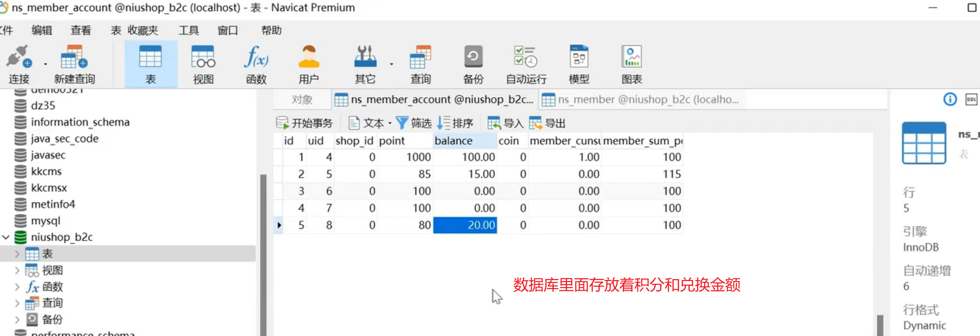The image size is (980, 336).
Task: Click the 模型 (Model) toolbar icon
Action: pyautogui.click(x=579, y=64)
